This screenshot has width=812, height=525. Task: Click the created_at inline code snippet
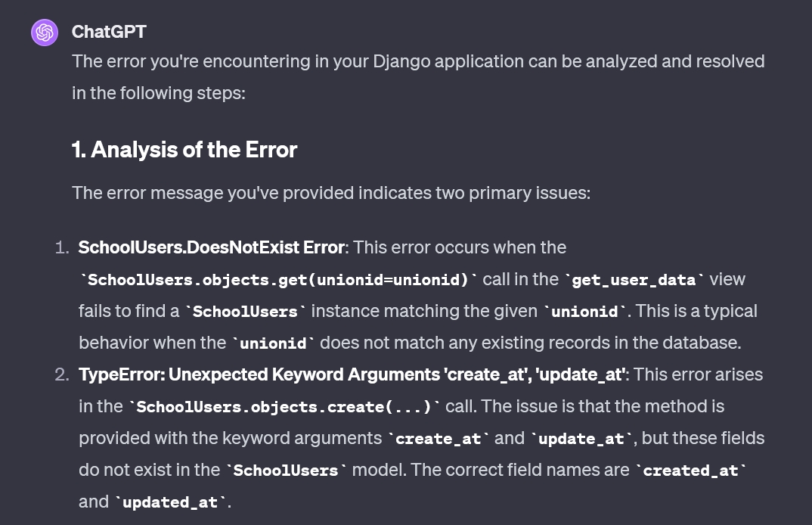click(x=691, y=471)
